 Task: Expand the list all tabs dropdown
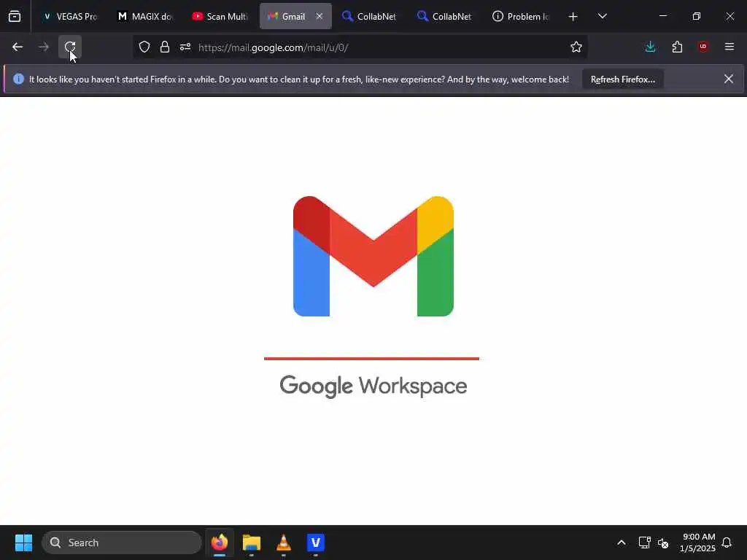pos(602,17)
